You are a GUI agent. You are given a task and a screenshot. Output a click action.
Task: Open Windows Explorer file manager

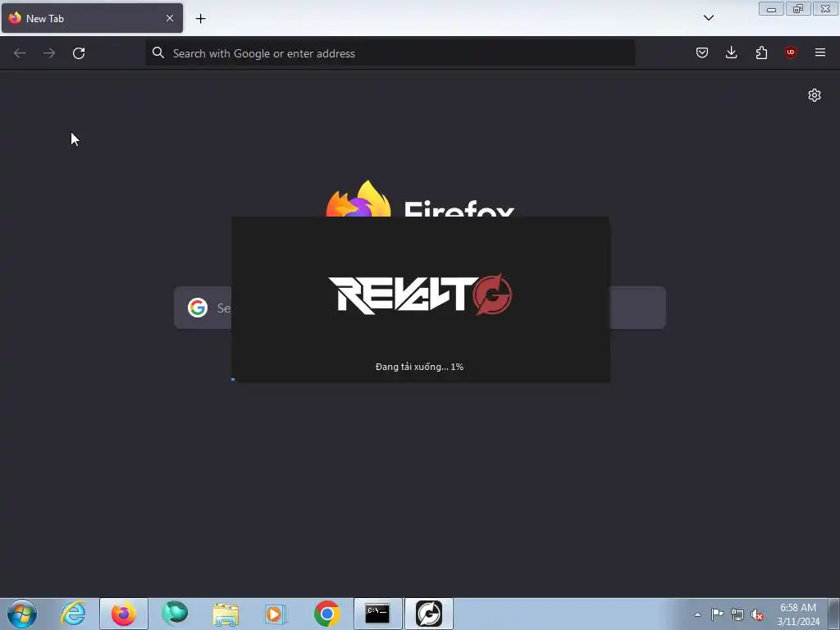click(226, 614)
